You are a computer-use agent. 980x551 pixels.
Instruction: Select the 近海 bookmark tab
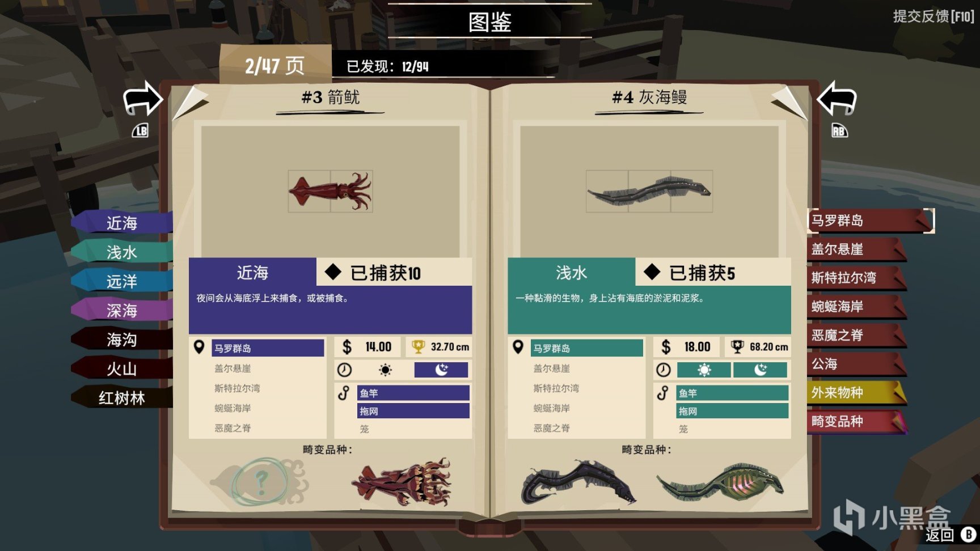point(122,222)
